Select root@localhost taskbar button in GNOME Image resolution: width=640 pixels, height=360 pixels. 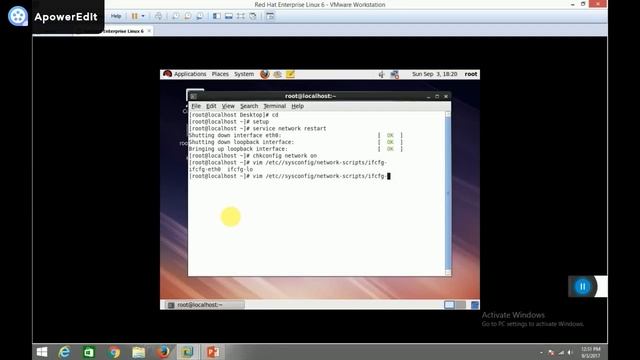tap(204, 305)
